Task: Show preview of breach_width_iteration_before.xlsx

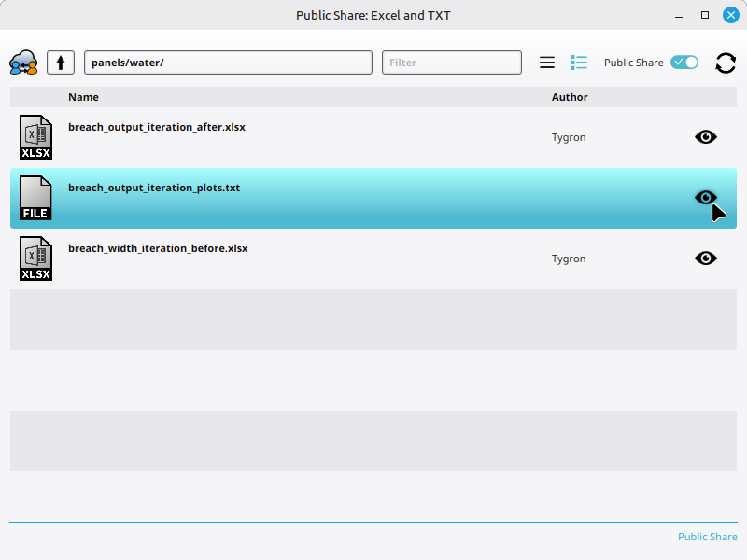Action: pos(706,258)
